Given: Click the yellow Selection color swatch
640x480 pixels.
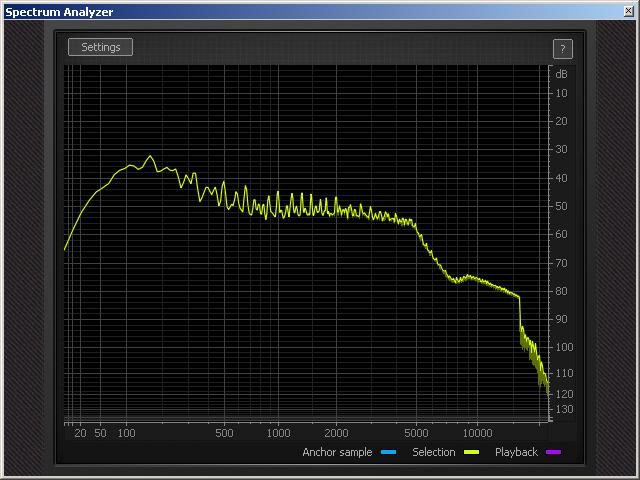Looking at the screenshot, I should [472, 453].
